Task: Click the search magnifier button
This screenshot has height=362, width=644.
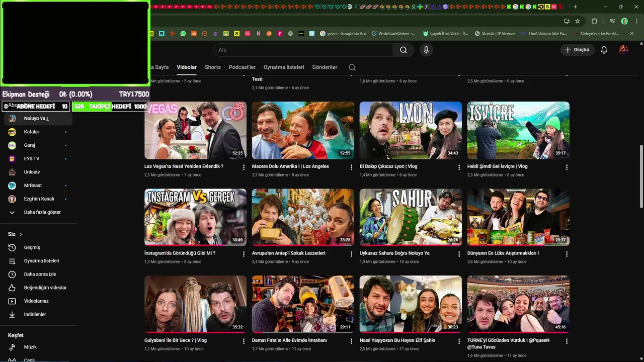Action: point(404,50)
